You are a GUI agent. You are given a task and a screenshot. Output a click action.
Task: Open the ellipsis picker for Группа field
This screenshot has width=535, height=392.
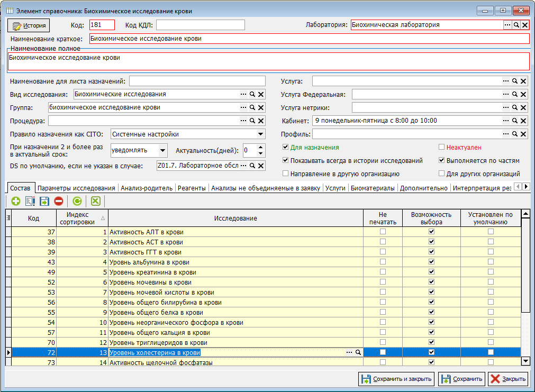(243, 107)
